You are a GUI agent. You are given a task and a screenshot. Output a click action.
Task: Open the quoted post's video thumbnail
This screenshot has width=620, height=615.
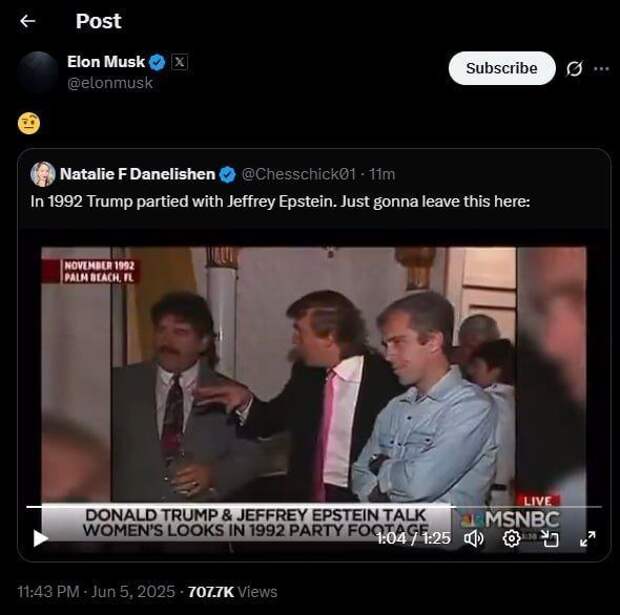(x=313, y=380)
